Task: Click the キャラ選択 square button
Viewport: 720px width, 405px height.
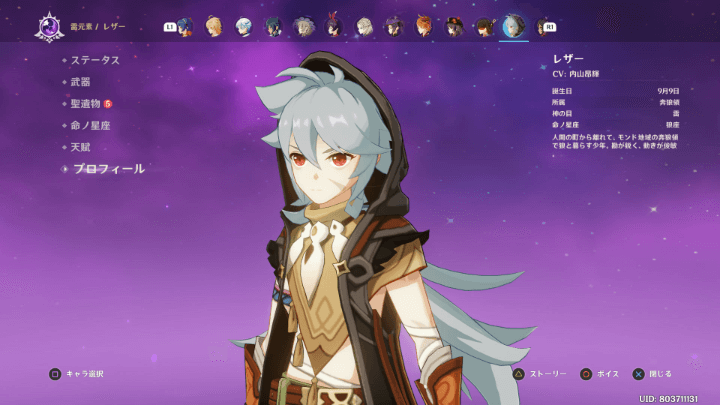Action: point(76,374)
